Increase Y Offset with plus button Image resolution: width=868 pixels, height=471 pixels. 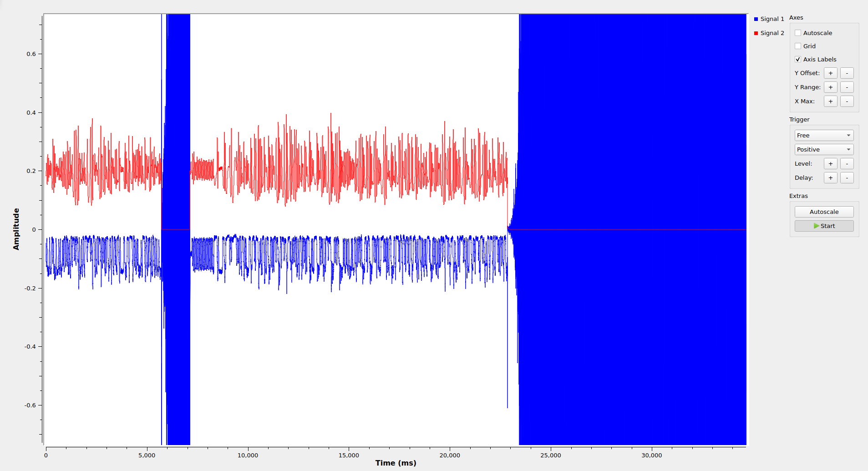(831, 73)
